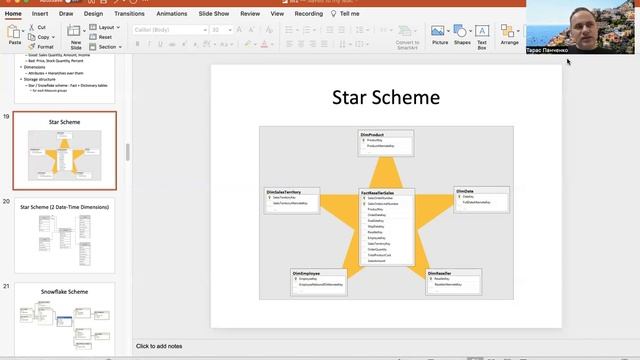Viewport: 640px width, 360px height.
Task: Toggle Bold formatting
Action: (138, 44)
